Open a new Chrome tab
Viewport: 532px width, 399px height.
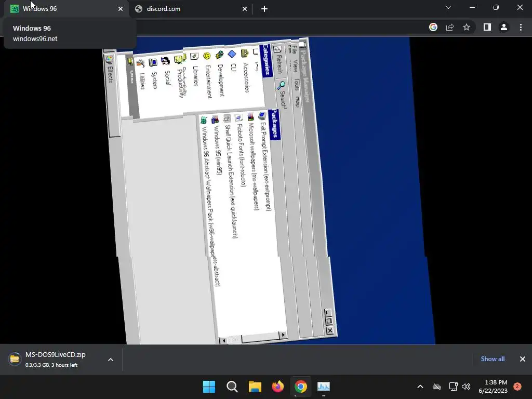click(264, 9)
